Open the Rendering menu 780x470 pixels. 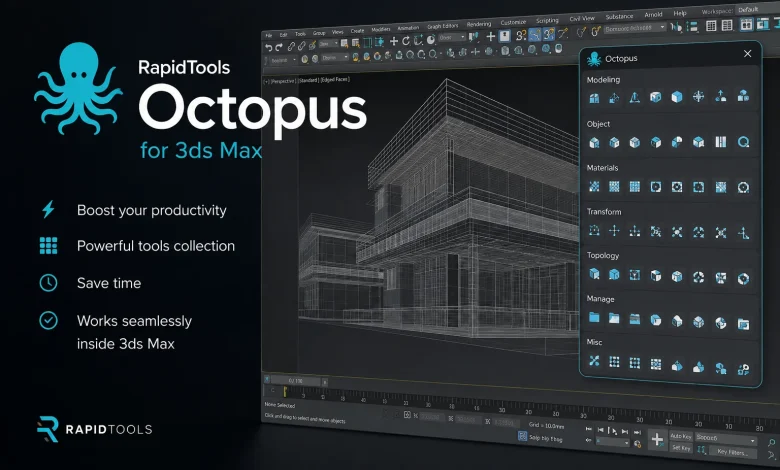pos(479,24)
